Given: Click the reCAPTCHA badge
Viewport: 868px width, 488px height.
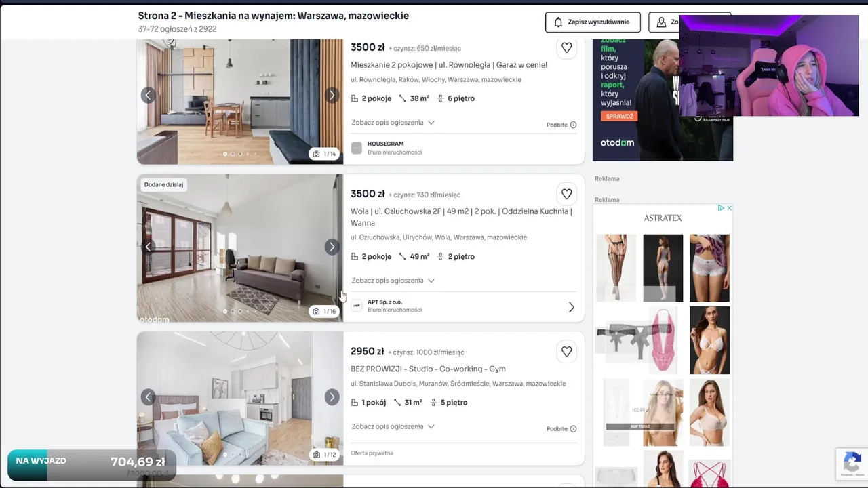Looking at the screenshot, I should [x=852, y=464].
